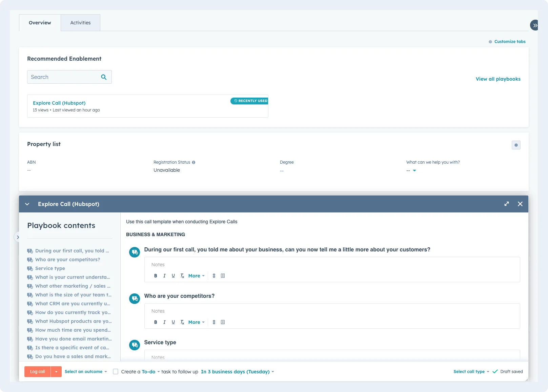Open Property list settings gear

516,145
